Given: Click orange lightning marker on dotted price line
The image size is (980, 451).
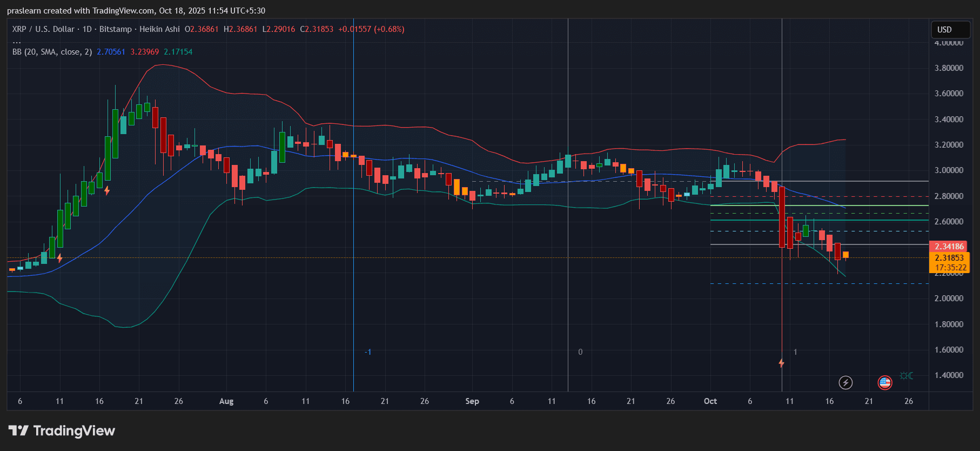Looking at the screenshot, I should (59, 258).
